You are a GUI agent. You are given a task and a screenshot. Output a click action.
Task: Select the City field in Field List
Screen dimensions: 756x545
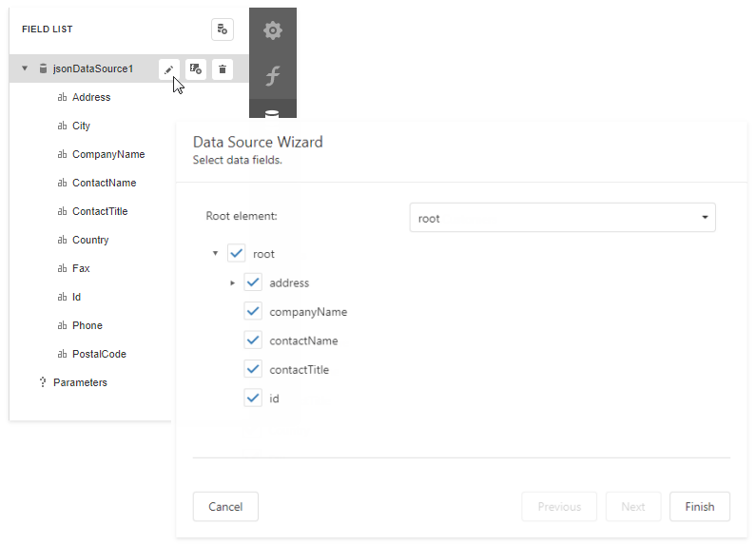coord(81,126)
